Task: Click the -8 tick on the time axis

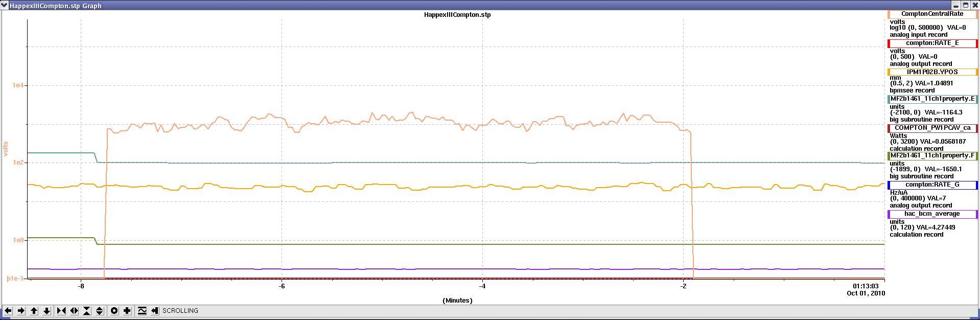Action: coord(81,286)
